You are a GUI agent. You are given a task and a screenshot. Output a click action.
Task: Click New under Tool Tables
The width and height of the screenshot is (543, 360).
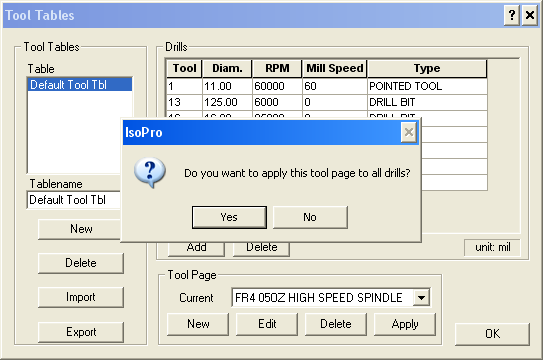(80, 229)
